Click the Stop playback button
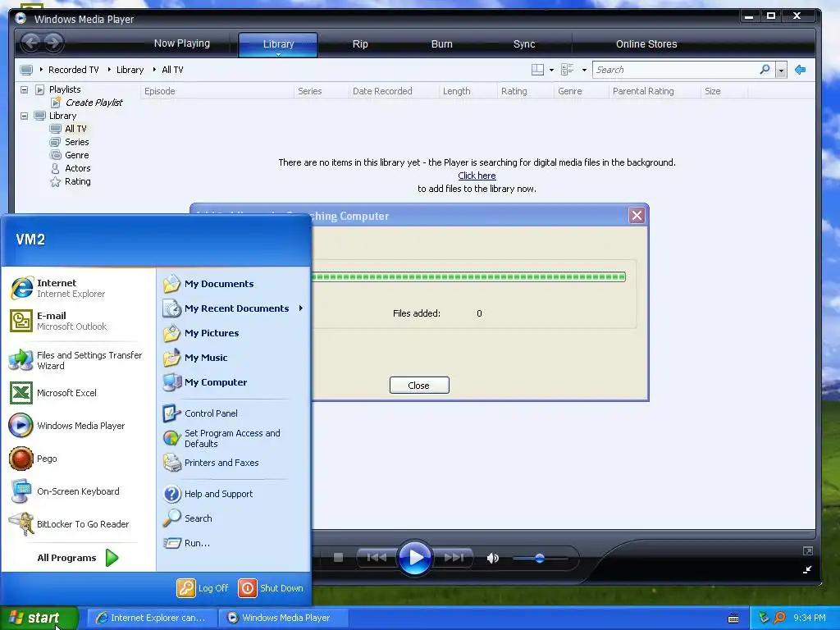The image size is (840, 630). 338,558
